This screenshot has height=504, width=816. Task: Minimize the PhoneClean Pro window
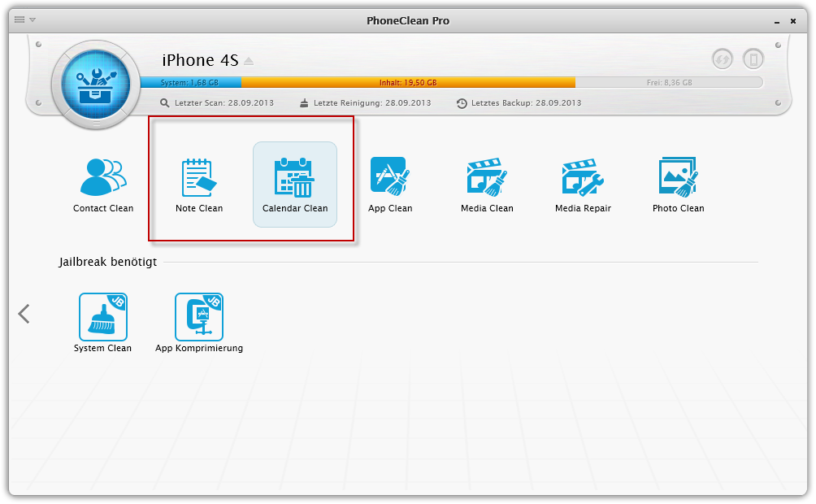[777, 21]
